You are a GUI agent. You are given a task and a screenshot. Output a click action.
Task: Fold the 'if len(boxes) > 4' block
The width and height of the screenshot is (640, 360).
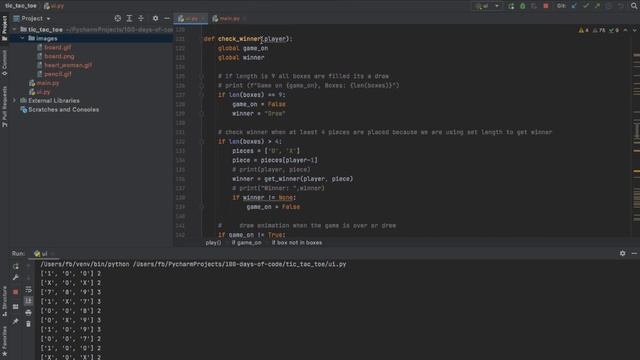(201, 142)
